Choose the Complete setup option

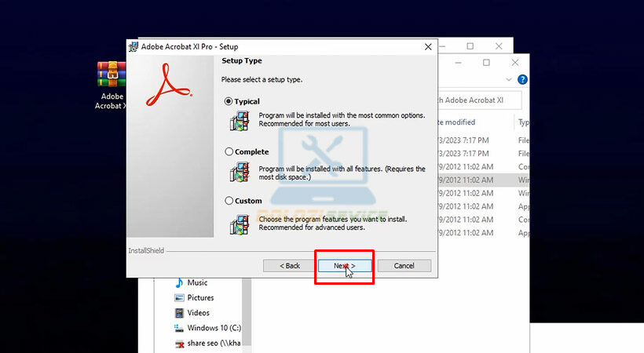point(229,151)
